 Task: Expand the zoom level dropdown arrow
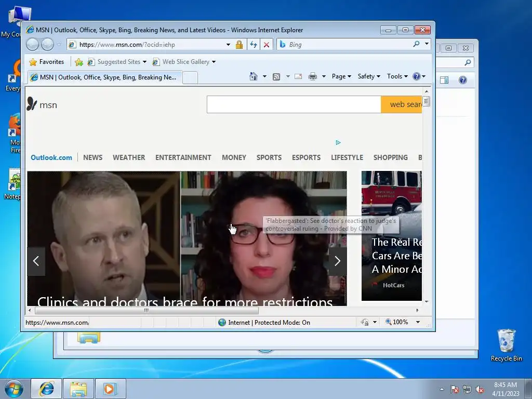[x=418, y=322]
